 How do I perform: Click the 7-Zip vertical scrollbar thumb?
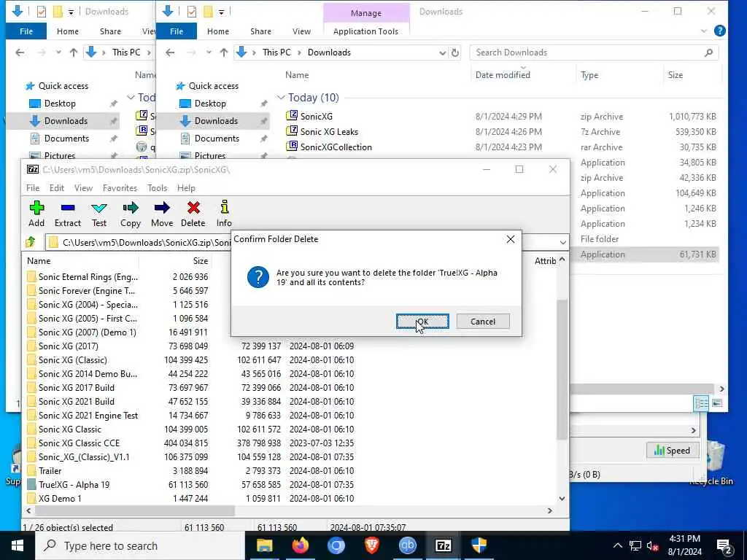(562, 368)
